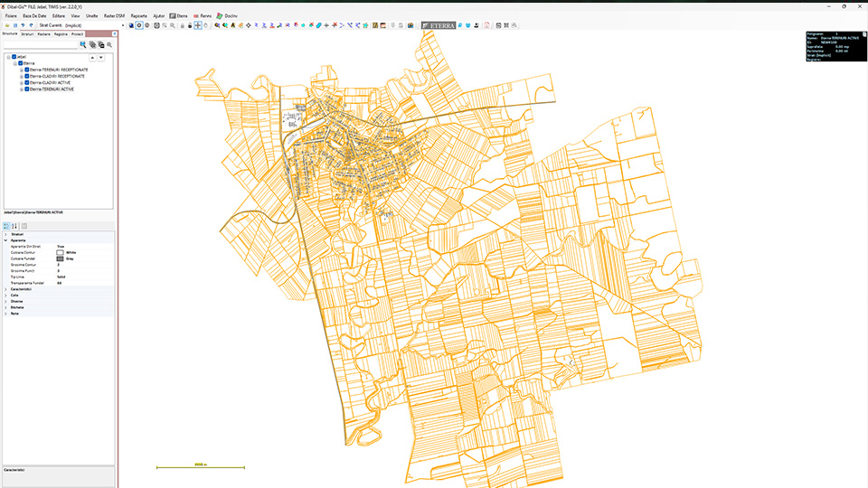Click the undo arrow in toolbar
Viewport: 868px width, 488px height.
tap(24, 25)
